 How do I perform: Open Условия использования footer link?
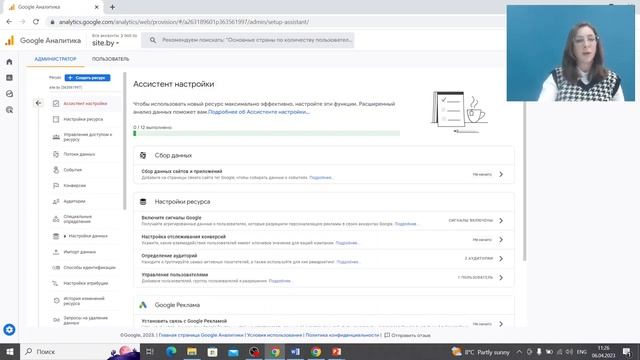pos(274,335)
